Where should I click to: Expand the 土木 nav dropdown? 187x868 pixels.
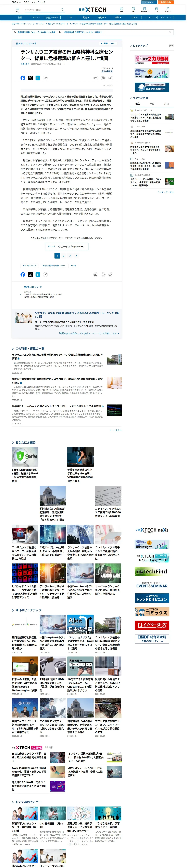pos(134,18)
